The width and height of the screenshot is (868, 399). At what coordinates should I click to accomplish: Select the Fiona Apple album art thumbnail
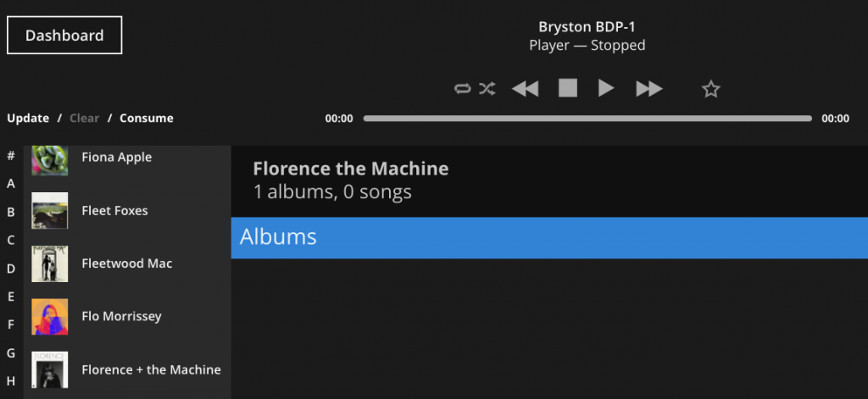click(x=50, y=160)
